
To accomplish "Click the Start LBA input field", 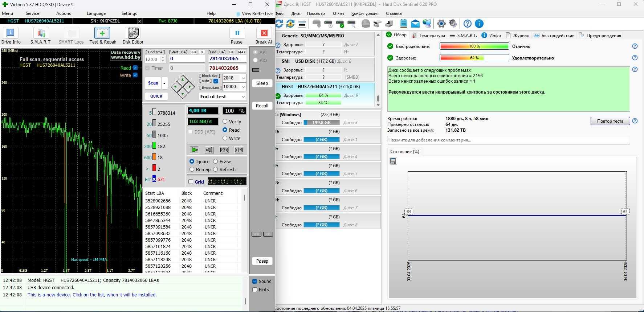I will (x=187, y=59).
